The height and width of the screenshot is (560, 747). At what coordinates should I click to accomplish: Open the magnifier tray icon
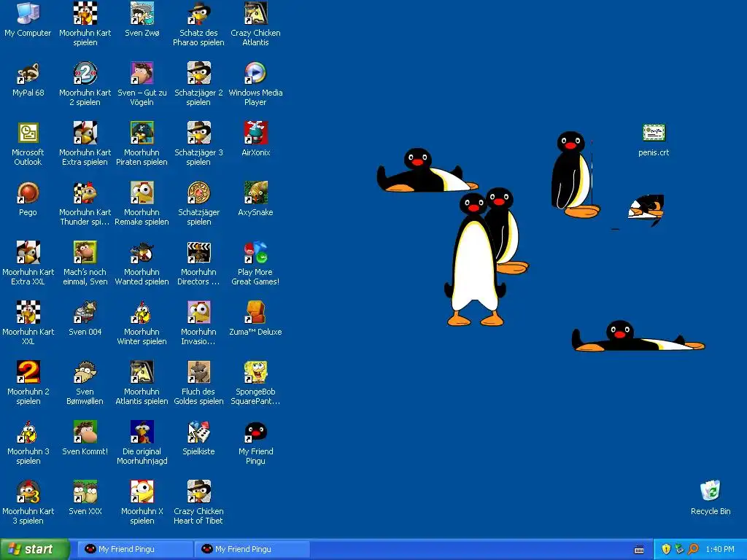coord(693,550)
